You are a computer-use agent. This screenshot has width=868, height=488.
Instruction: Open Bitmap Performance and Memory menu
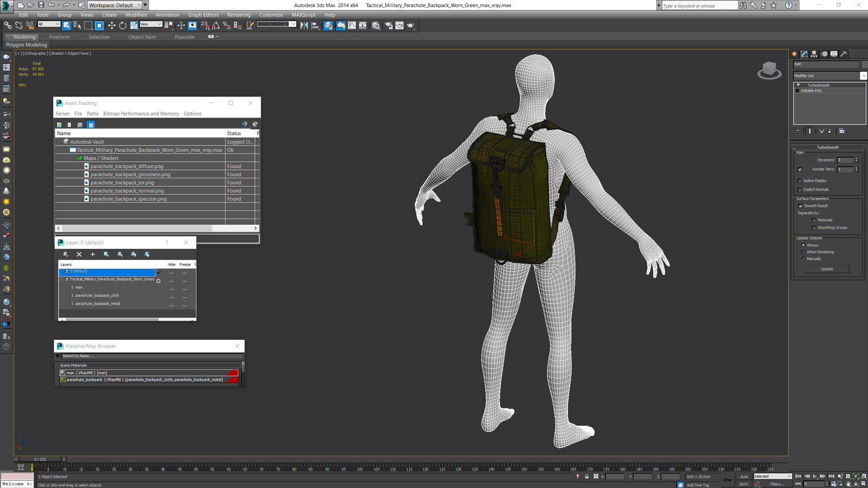(141, 114)
